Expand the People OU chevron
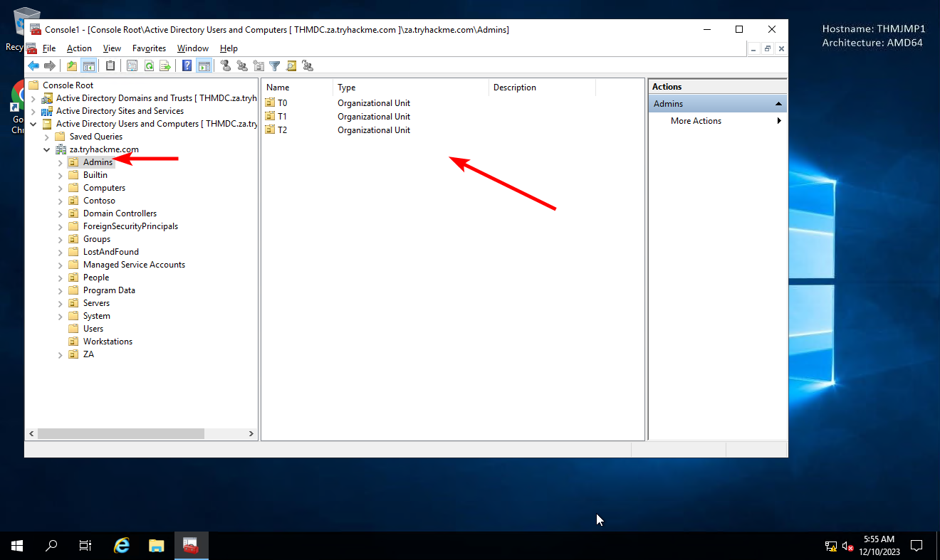The image size is (940, 560). 60,278
